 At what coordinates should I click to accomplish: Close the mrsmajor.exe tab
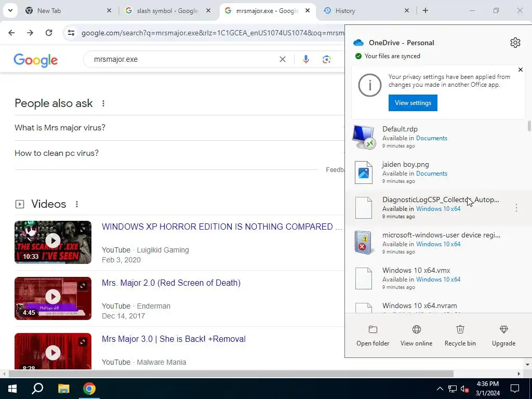(x=308, y=10)
